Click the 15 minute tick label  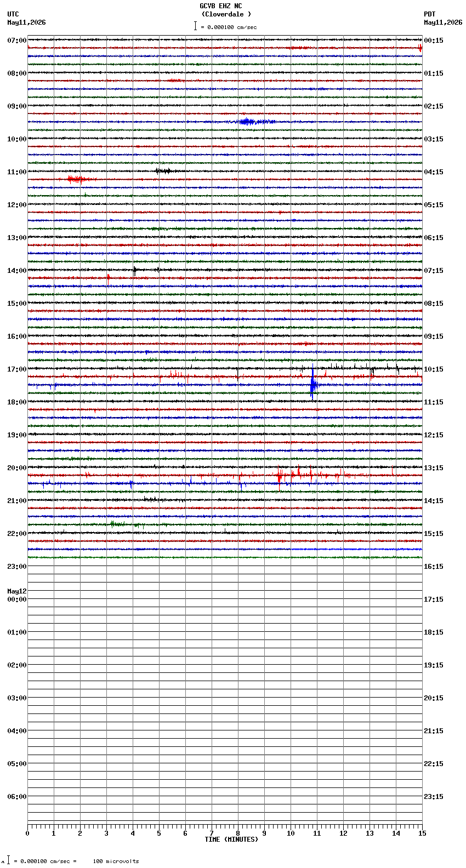click(x=422, y=833)
